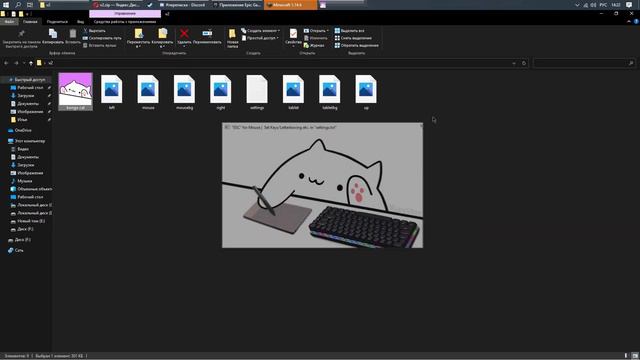Open recent locations dropdown arrow
640x360 pixels.
[x=24, y=63]
